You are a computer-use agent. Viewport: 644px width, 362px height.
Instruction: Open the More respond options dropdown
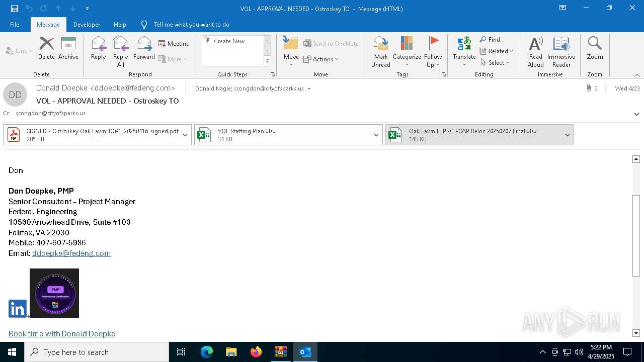point(173,59)
